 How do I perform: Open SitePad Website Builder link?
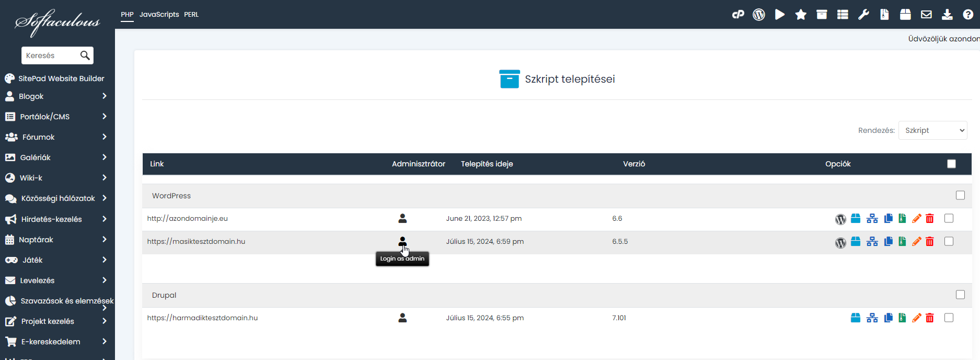coord(61,78)
